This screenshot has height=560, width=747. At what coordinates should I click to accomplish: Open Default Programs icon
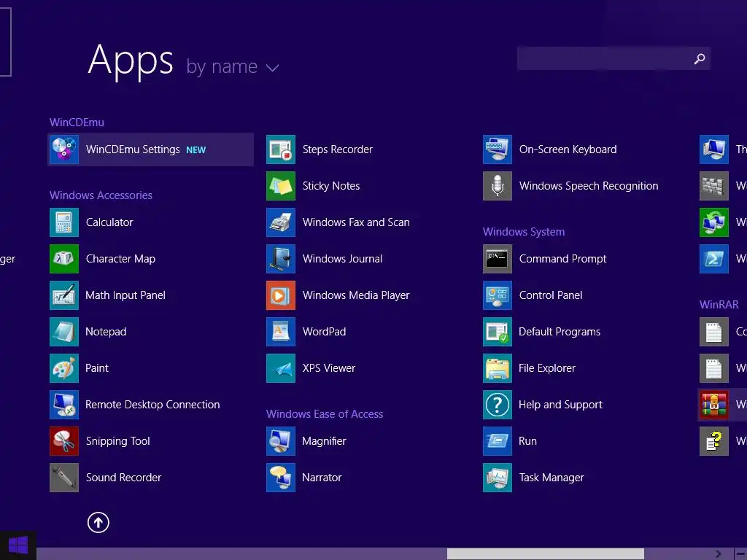[x=498, y=332]
